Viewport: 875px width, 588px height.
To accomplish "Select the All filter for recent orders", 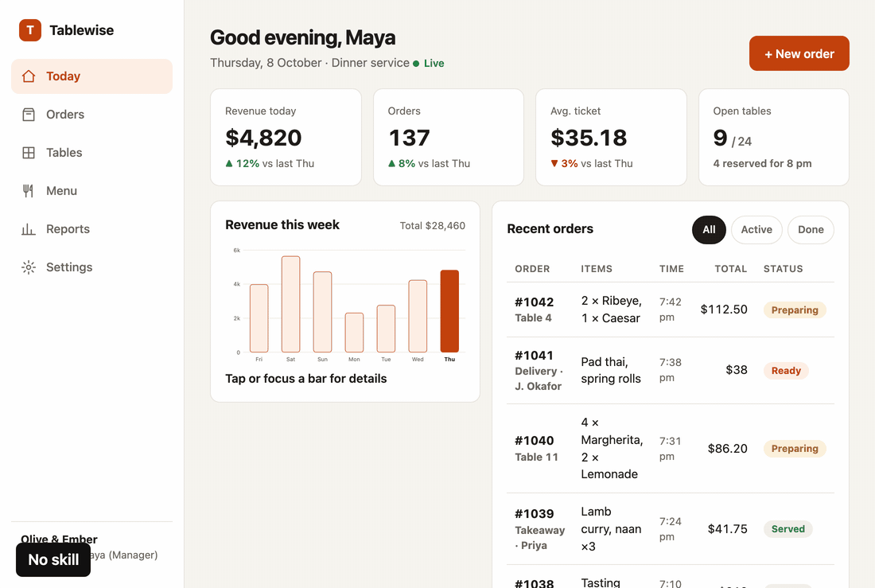I will 709,229.
